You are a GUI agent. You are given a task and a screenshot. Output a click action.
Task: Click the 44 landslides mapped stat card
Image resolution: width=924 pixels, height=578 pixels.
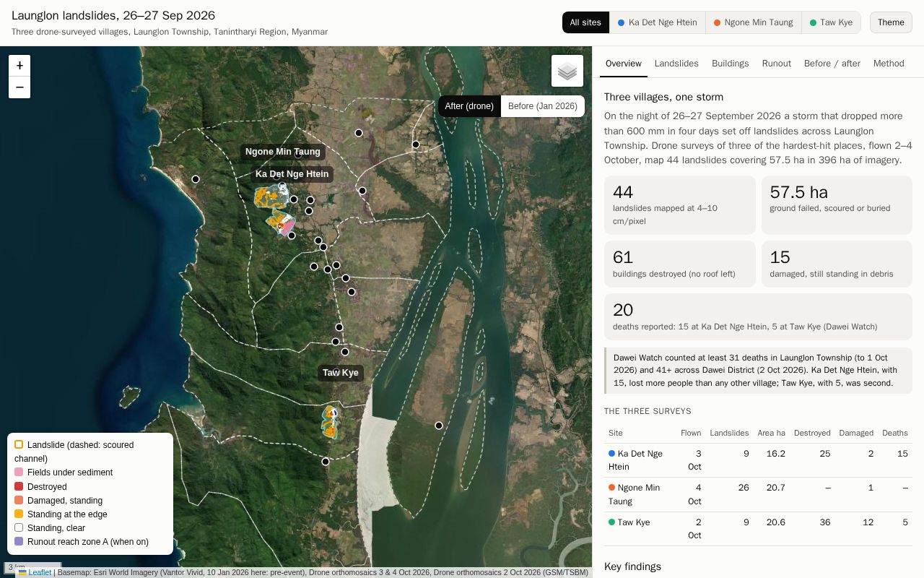(x=680, y=205)
